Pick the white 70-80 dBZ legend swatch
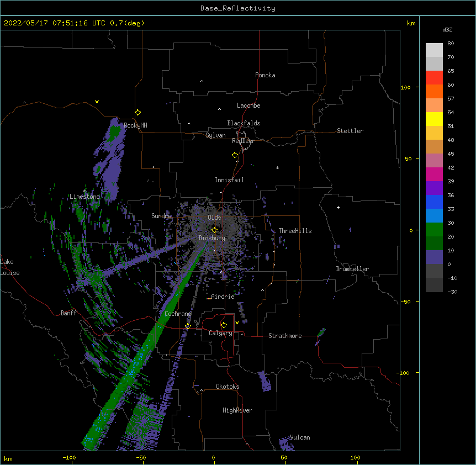Image resolution: width=476 pixels, height=465 pixels. (434, 50)
